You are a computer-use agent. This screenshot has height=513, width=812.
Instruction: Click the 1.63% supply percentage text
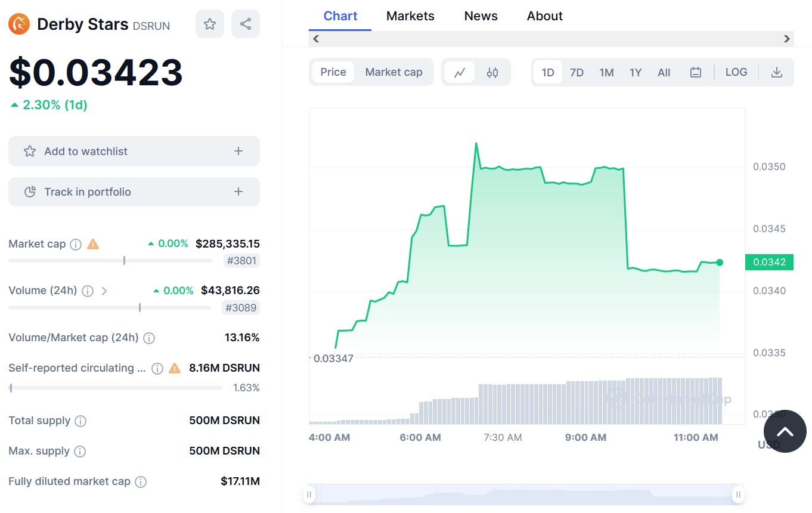point(246,388)
